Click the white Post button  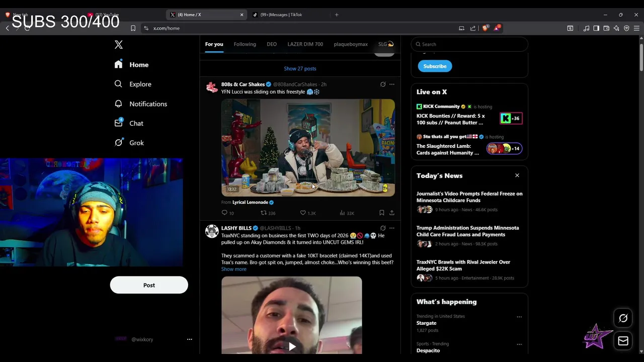149,285
